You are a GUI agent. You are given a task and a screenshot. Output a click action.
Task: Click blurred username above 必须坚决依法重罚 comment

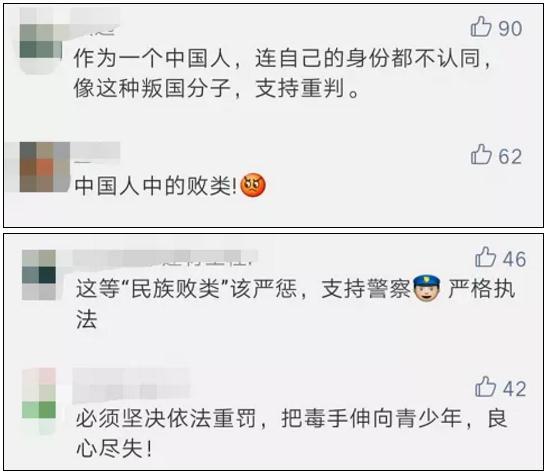131,385
